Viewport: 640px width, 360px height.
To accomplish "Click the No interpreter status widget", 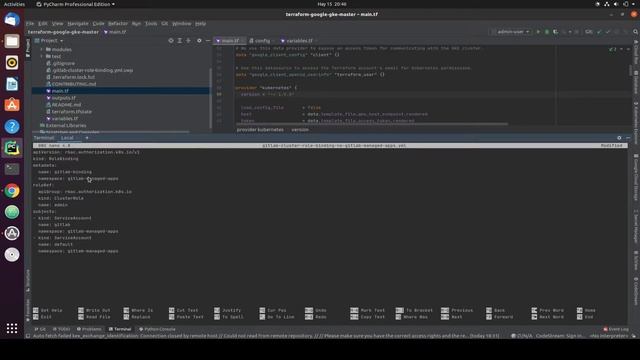I will [x=609, y=336].
